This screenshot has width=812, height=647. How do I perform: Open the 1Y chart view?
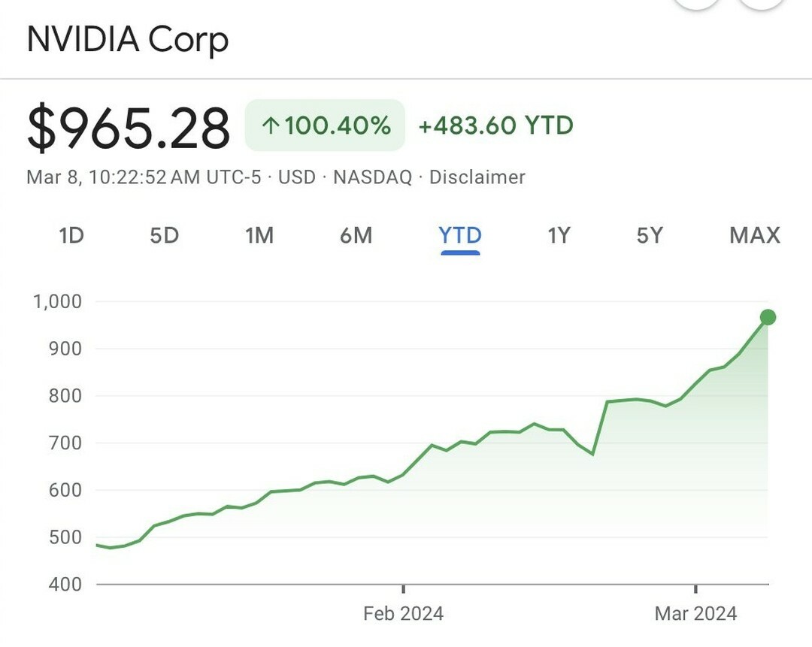coord(559,236)
